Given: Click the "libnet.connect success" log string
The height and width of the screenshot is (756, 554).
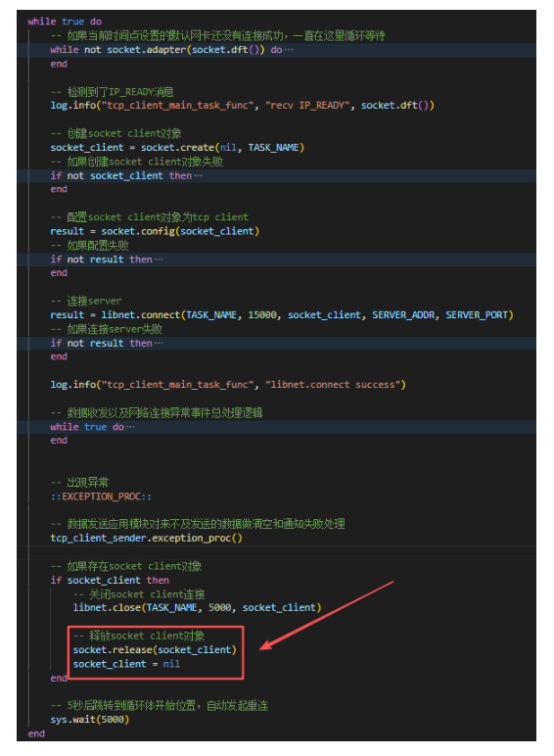Looking at the screenshot, I should point(334,385).
